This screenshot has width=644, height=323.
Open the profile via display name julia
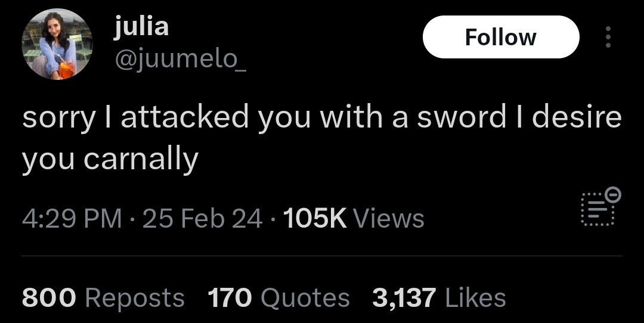click(x=141, y=27)
